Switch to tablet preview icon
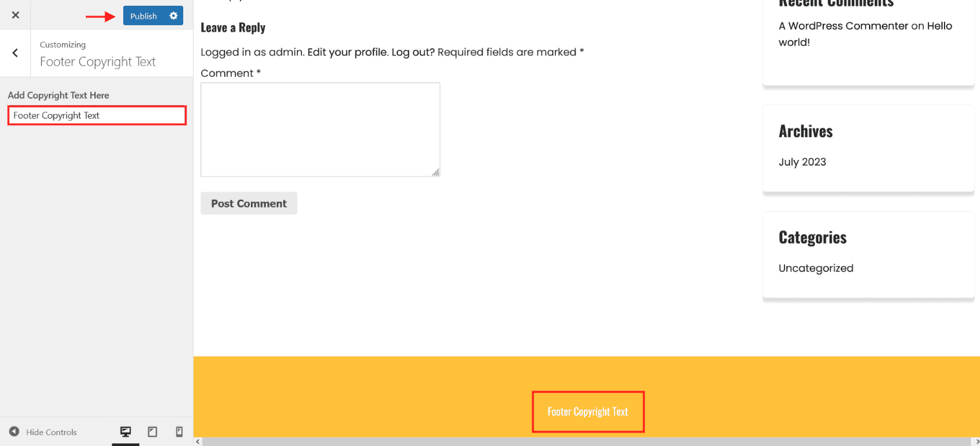Screen dimensions: 980x446 153,432
